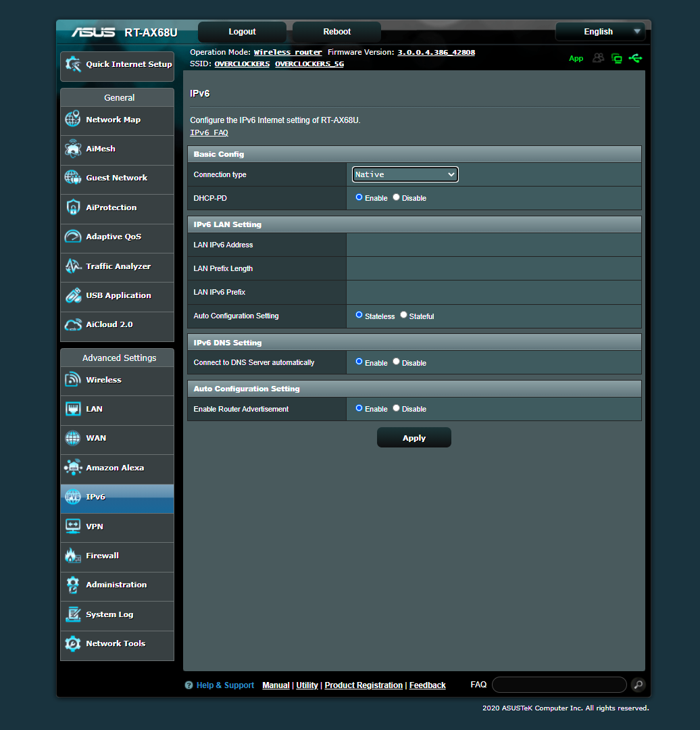
Task: Select Disable for DHCP-PD
Action: click(x=396, y=197)
